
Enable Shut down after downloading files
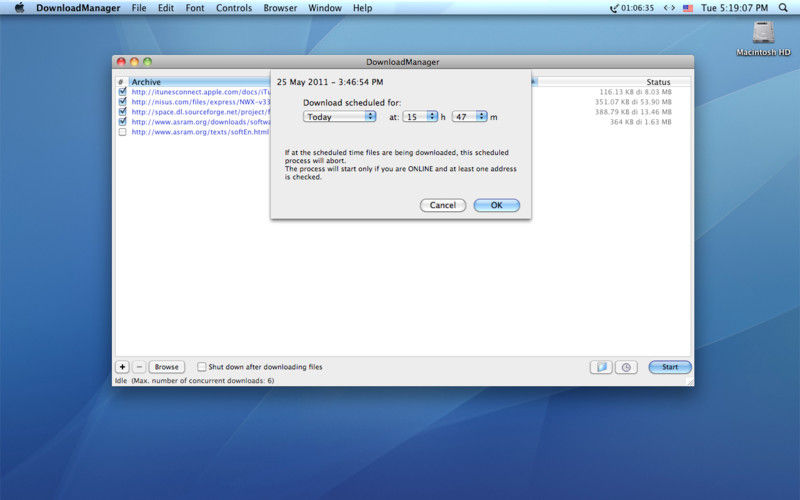coord(202,367)
